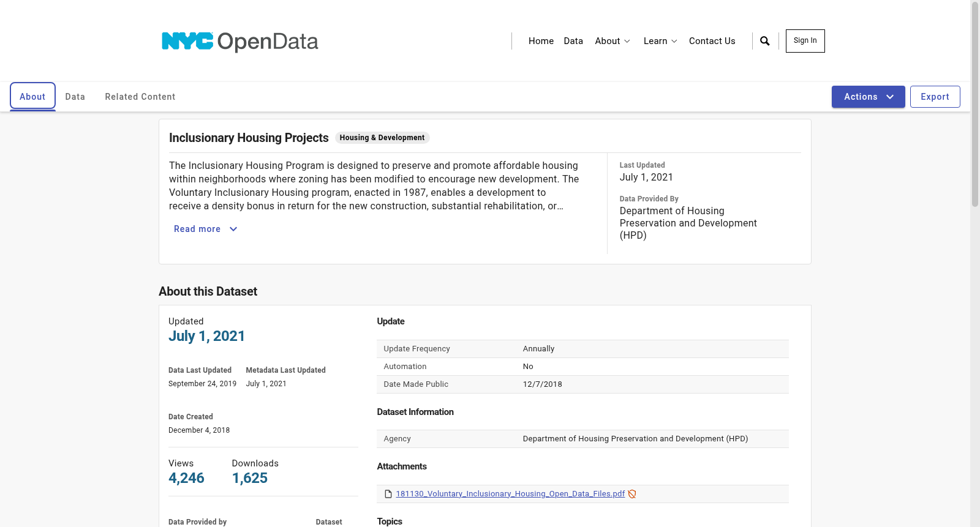This screenshot has height=527, width=980.
Task: Select the About tab
Action: (32, 97)
